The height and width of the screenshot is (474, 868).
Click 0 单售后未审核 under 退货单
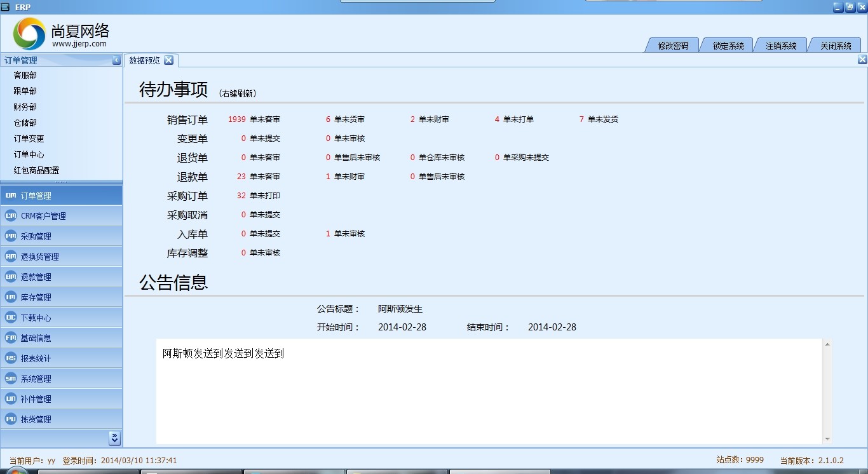[353, 158]
